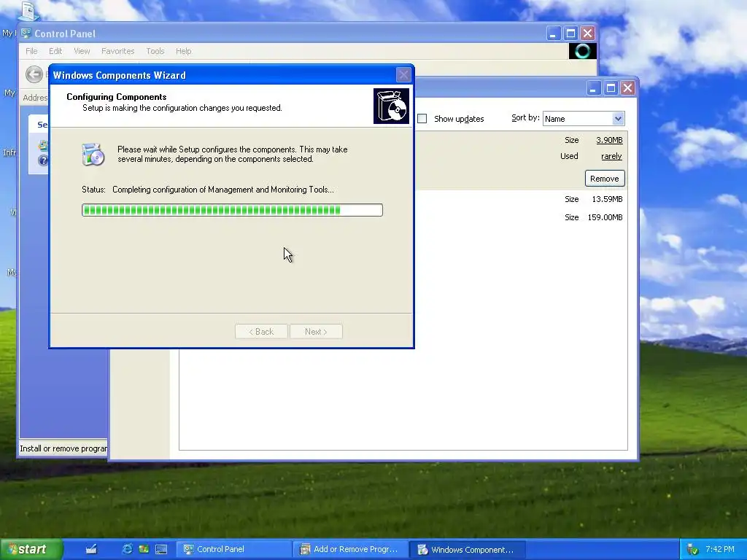Select the program row sized 13.59MB
The image size is (747, 560).
(521, 199)
